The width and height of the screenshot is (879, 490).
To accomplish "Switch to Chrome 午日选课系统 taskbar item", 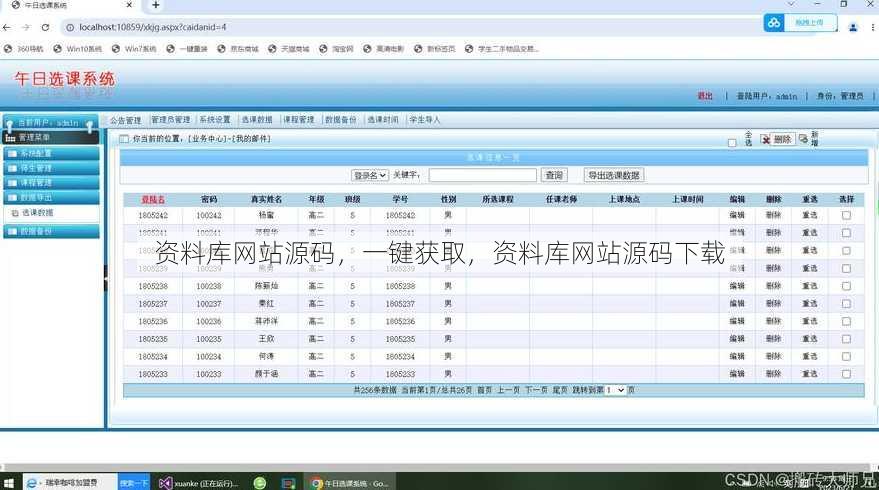I will tap(349, 483).
